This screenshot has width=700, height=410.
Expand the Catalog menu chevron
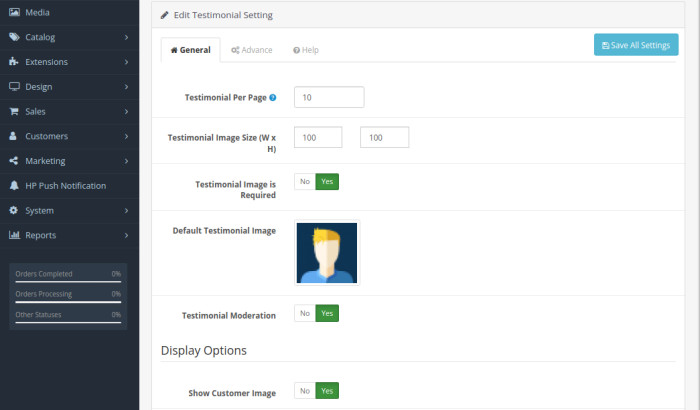click(126, 37)
